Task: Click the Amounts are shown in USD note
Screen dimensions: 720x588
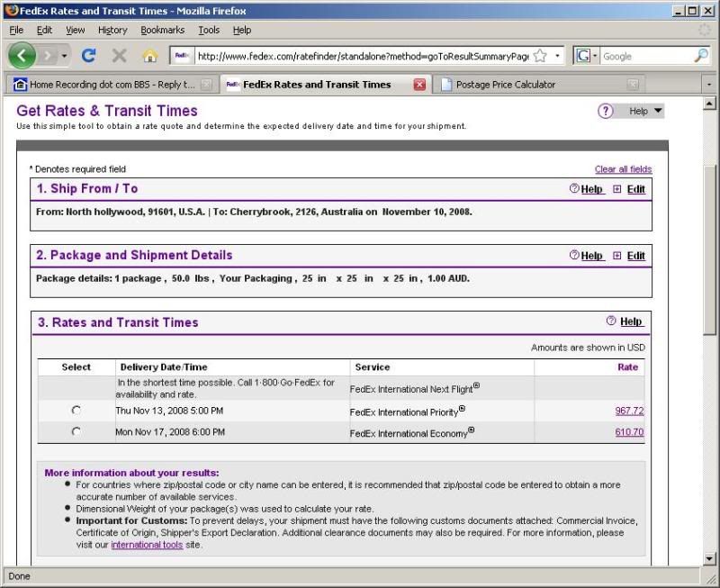Action: (589, 348)
